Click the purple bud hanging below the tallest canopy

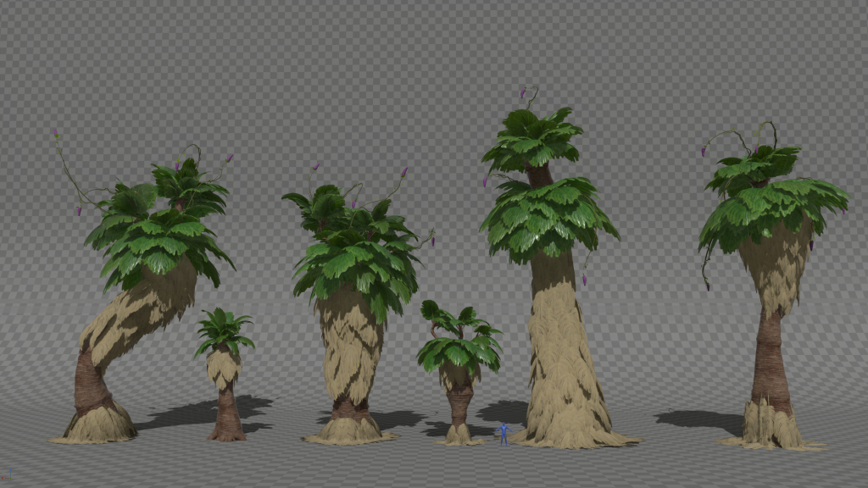point(584,280)
